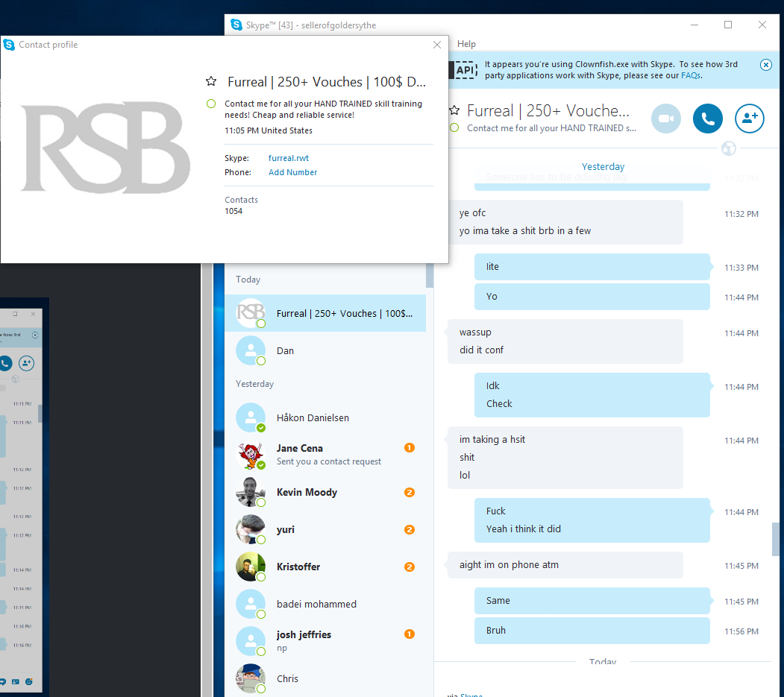The image size is (784, 697).
Task: Click the Skype logo in main title bar
Action: point(236,25)
